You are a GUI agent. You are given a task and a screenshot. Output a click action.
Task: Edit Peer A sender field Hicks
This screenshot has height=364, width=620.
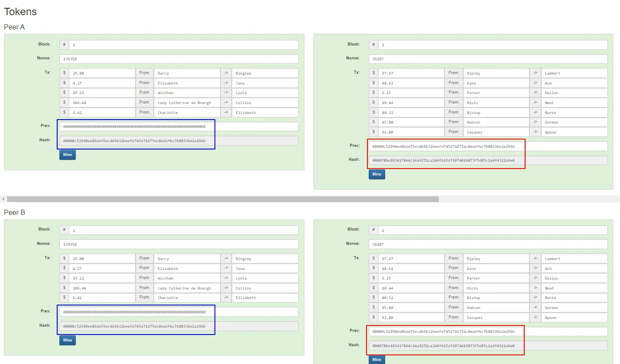(x=497, y=103)
